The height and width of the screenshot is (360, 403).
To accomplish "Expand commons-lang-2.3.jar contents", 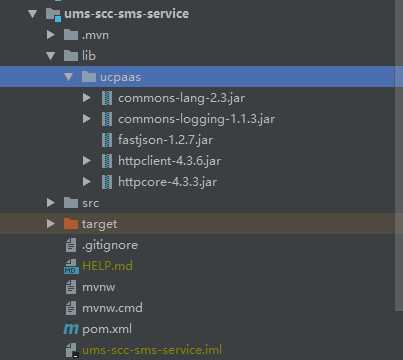I will click(86, 98).
